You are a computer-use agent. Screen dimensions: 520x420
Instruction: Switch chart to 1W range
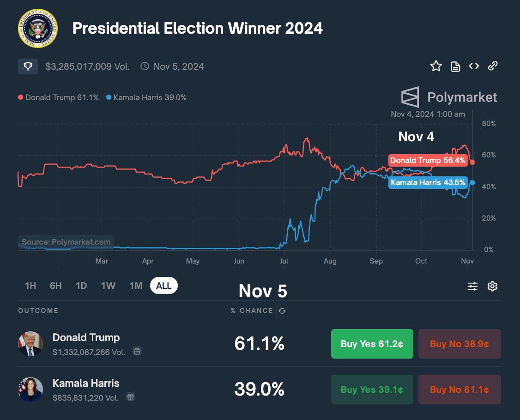click(108, 286)
